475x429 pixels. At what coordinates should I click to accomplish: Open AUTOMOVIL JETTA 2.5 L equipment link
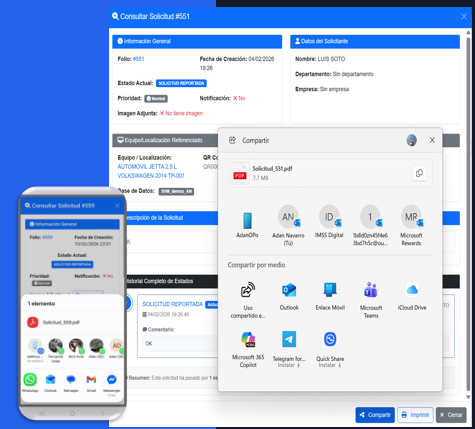[x=151, y=171]
